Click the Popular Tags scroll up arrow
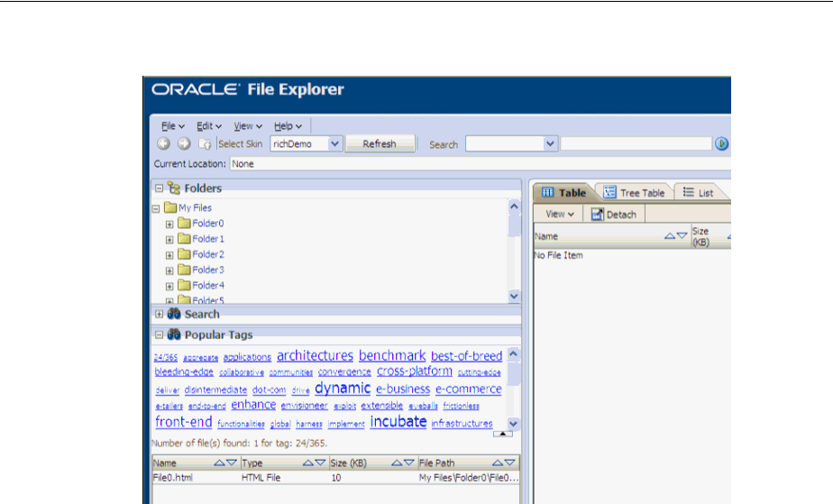The image size is (833, 504). click(513, 353)
